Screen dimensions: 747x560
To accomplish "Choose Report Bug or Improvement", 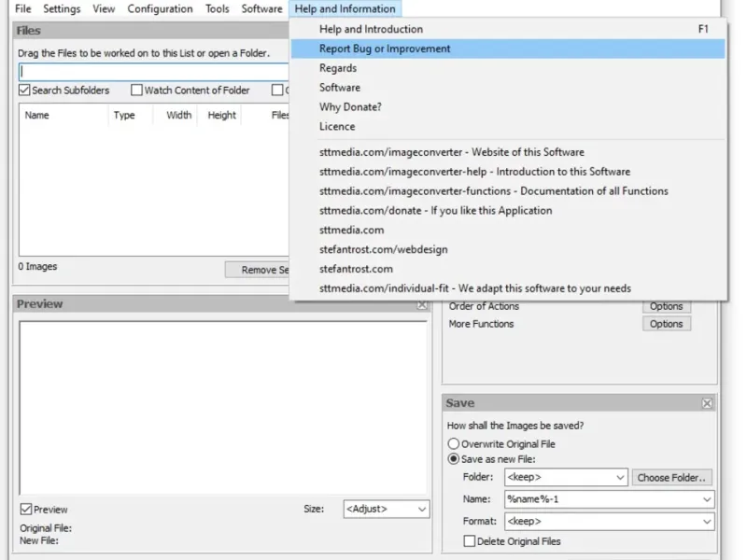I will click(x=508, y=49).
